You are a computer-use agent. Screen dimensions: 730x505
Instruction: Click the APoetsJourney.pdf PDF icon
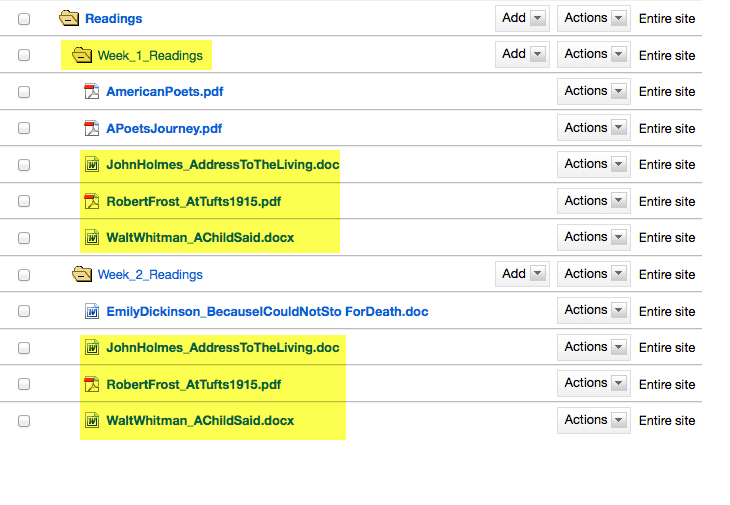(x=92, y=128)
